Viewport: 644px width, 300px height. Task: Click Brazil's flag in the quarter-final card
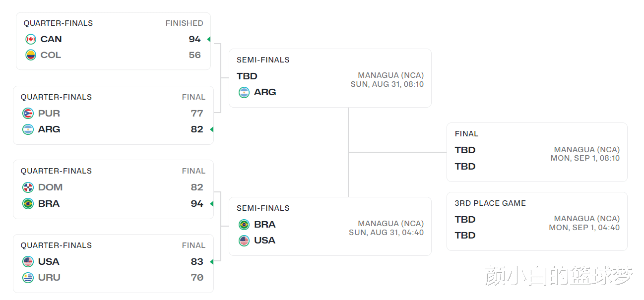pos(28,203)
